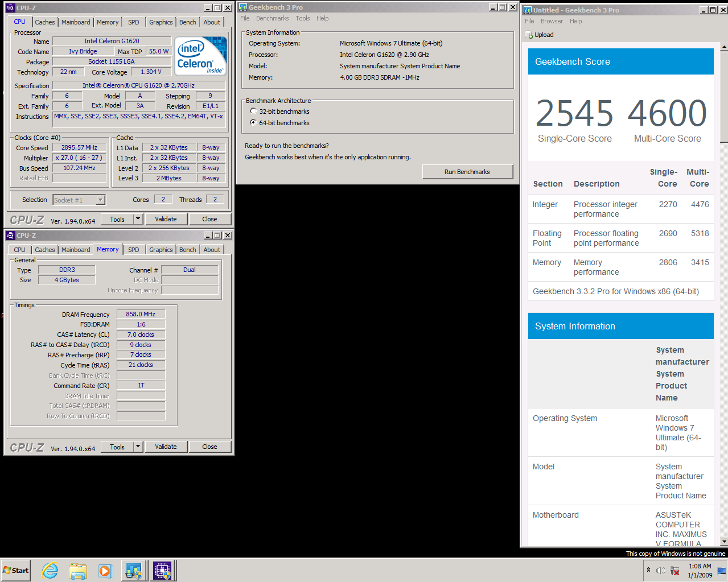Open Browser menu in Untitled Geekbench window
This screenshot has width=728, height=582.
(x=552, y=21)
